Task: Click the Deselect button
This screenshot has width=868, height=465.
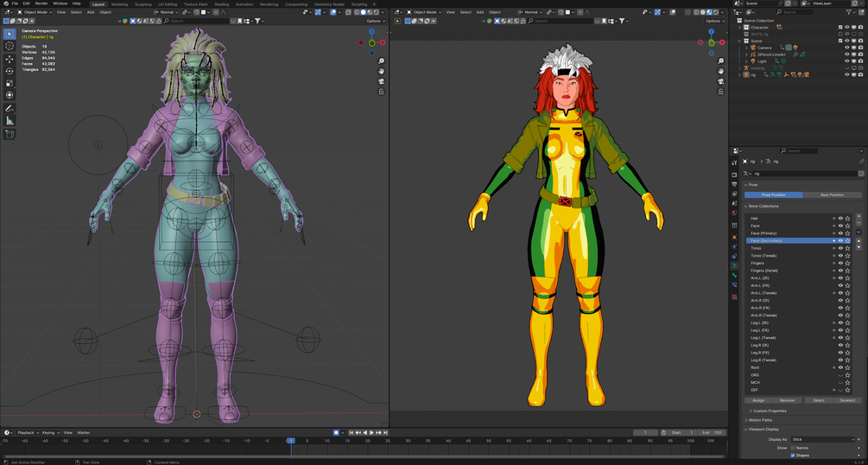Action: coord(847,400)
